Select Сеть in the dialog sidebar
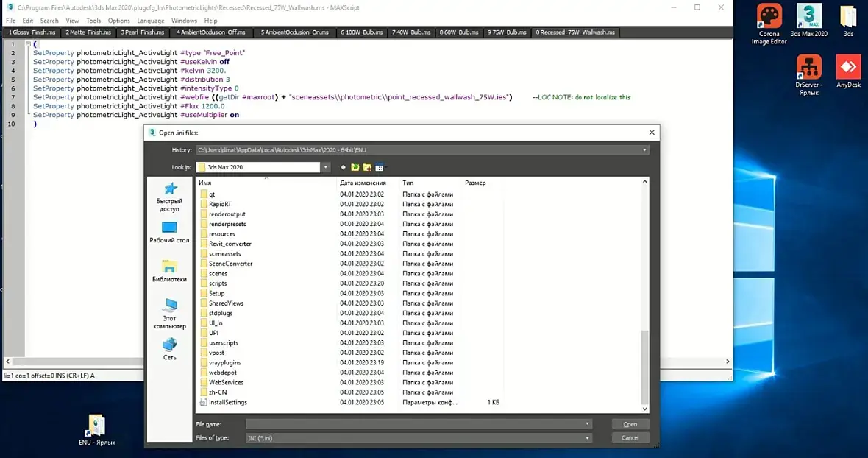The image size is (868, 458). coord(169,350)
